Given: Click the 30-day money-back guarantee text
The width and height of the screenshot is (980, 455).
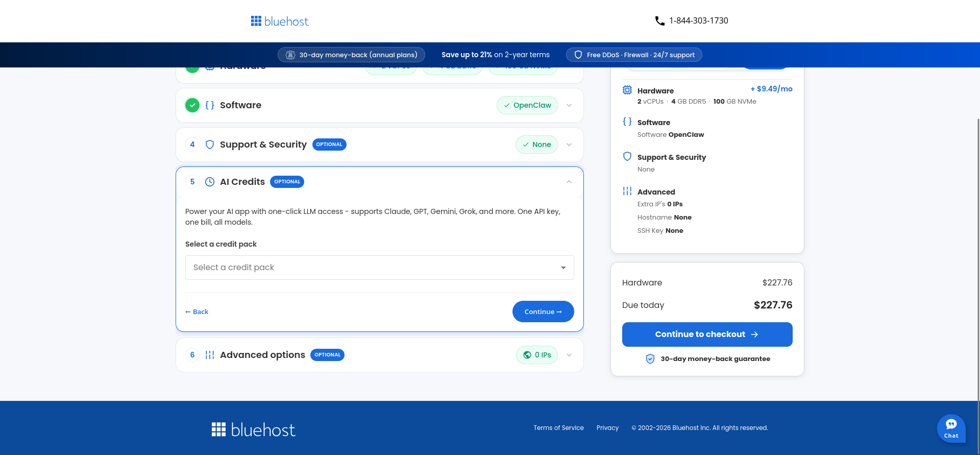Looking at the screenshot, I should tap(716, 359).
